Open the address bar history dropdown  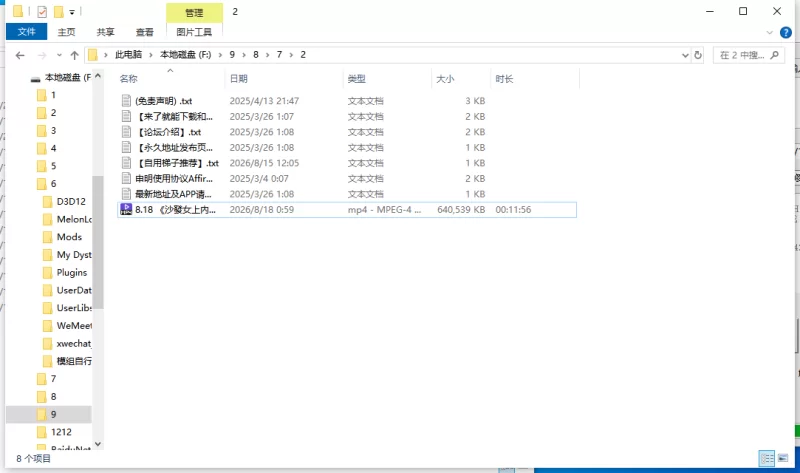(x=685, y=55)
